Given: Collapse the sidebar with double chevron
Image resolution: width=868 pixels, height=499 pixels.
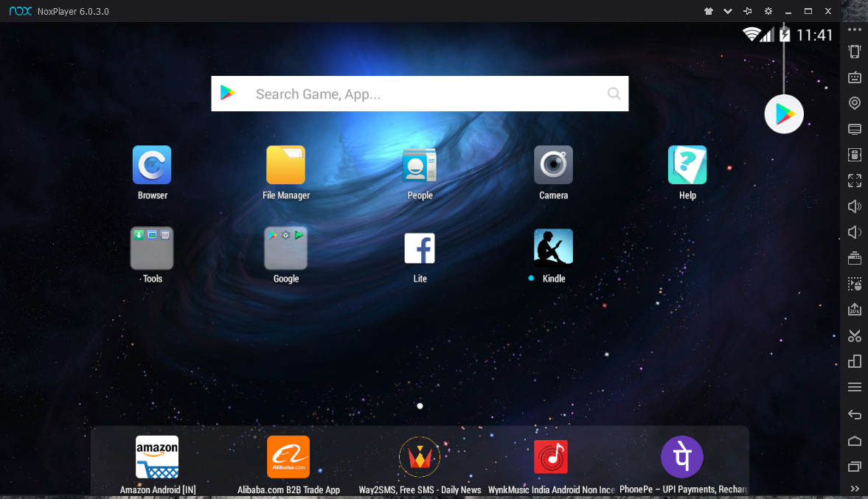Looking at the screenshot, I should coord(855,489).
